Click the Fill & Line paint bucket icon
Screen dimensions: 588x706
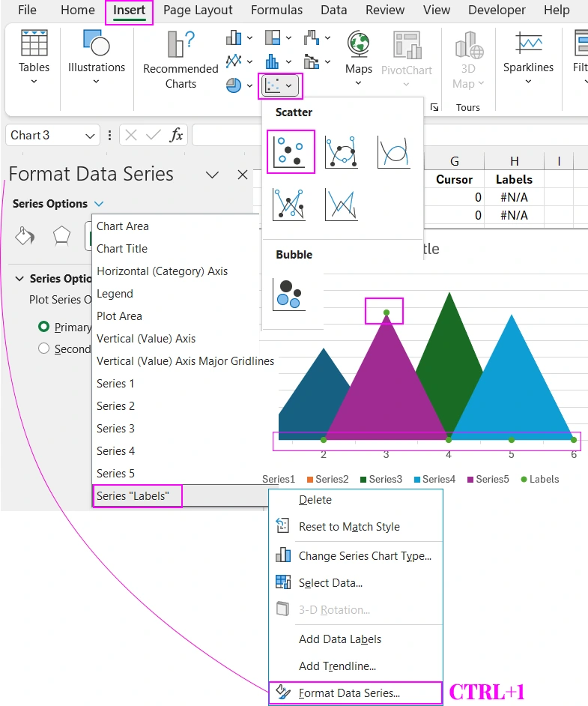pyautogui.click(x=25, y=237)
